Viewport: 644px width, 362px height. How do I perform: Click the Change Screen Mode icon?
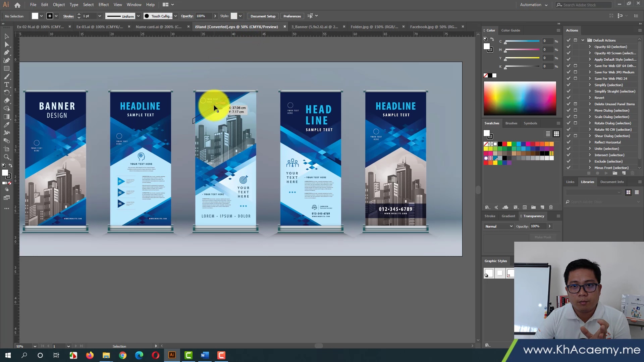(7, 198)
